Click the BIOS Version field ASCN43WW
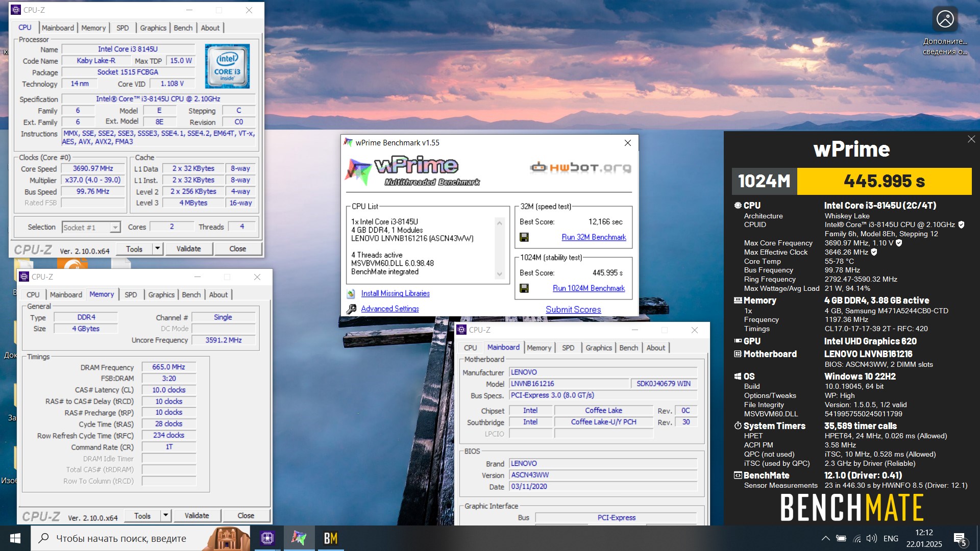 click(x=603, y=475)
